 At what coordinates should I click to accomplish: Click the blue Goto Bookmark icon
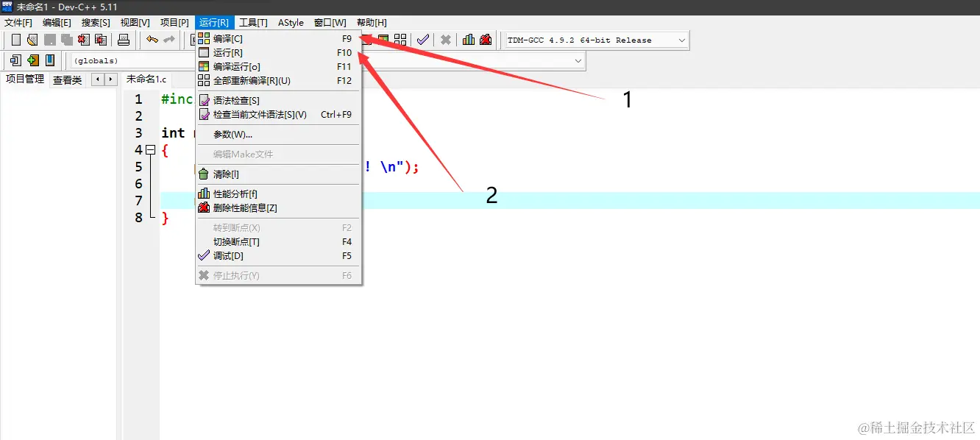[49, 60]
